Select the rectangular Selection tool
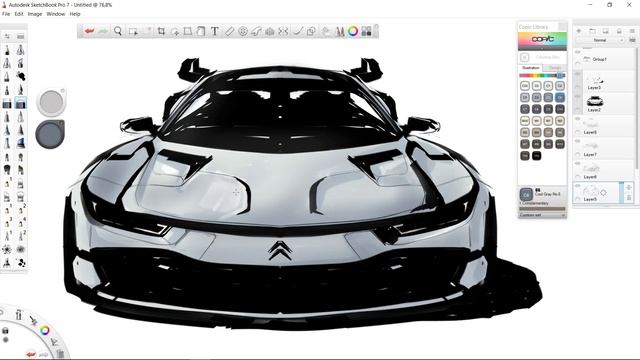640x360 pixels. click(133, 31)
